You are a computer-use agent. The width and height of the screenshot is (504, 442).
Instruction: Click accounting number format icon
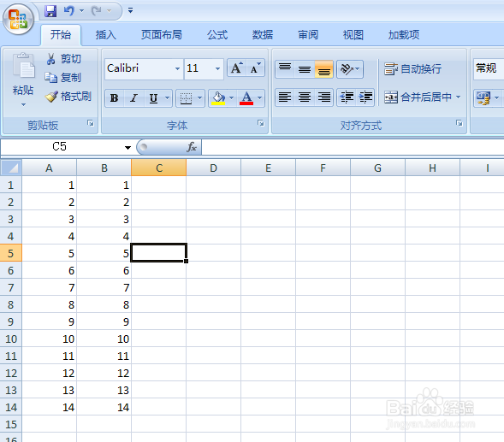point(483,98)
